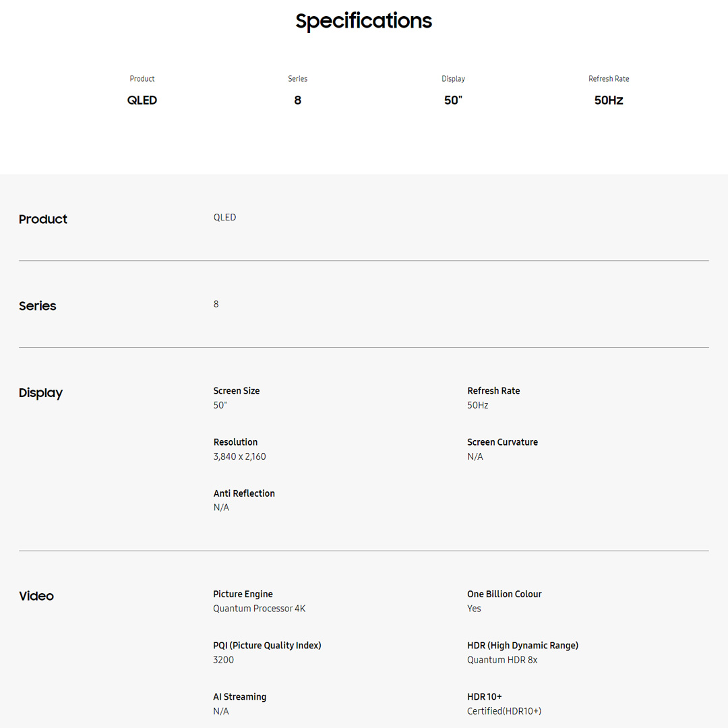Click the Picture Engine label

(243, 594)
